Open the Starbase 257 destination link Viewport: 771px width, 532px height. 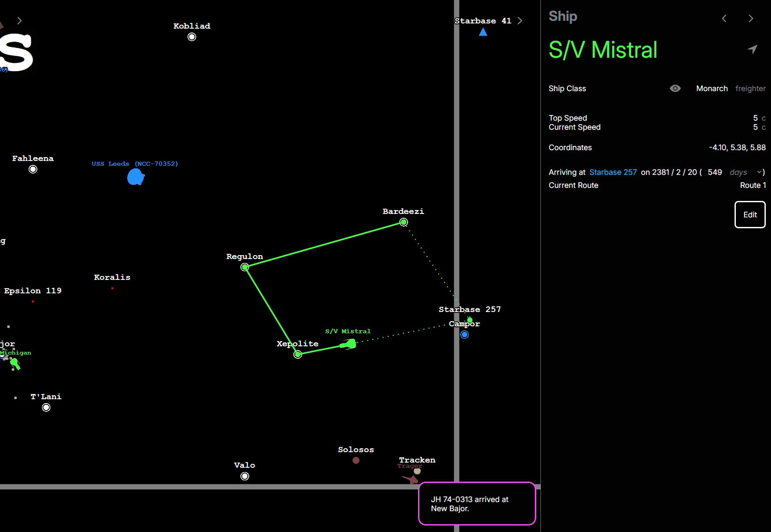[x=613, y=172]
